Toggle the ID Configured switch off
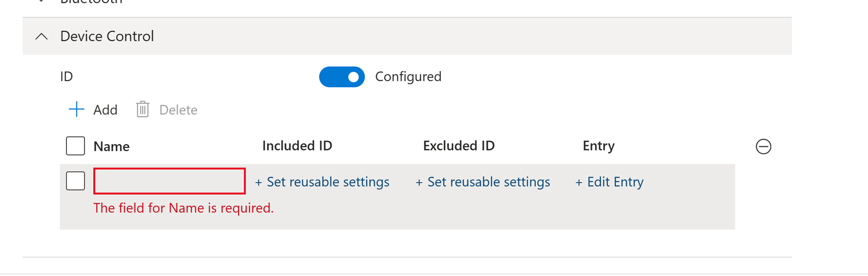The height and width of the screenshot is (276, 868). point(342,77)
